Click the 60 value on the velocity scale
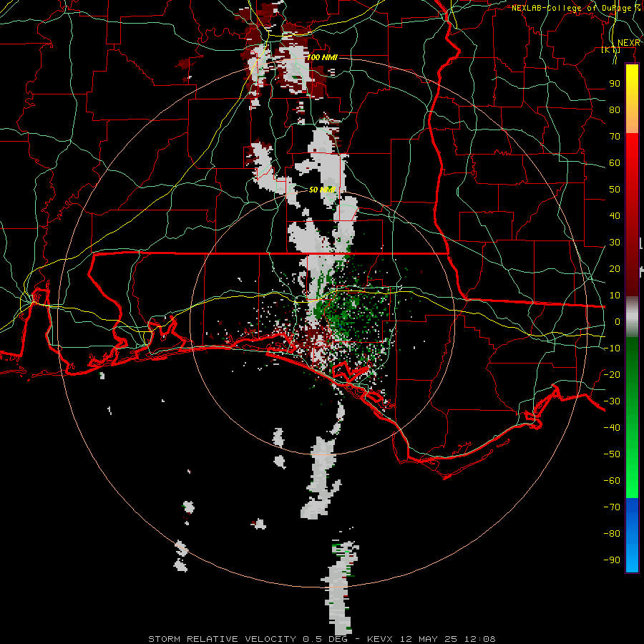Viewport: 644px width, 644px height. [x=615, y=163]
